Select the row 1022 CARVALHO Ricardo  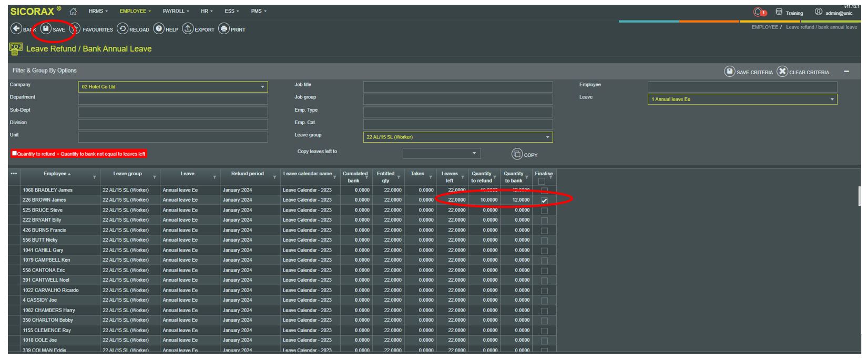(282, 290)
